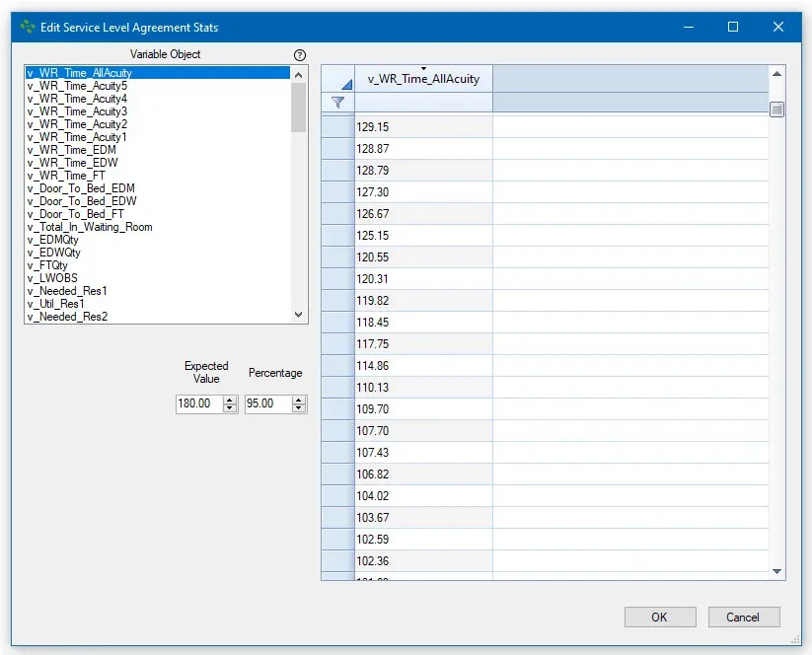
Task: Select v_EDMQty variable
Action: point(158,240)
